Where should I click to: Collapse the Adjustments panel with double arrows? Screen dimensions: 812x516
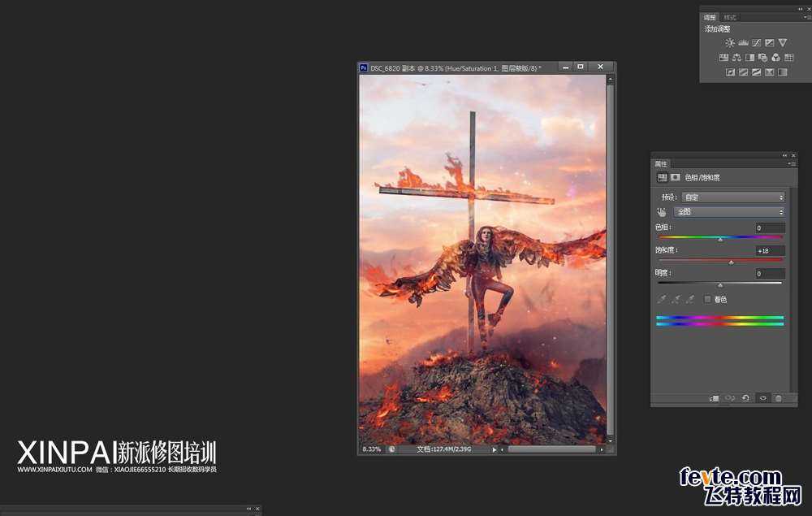(x=801, y=9)
